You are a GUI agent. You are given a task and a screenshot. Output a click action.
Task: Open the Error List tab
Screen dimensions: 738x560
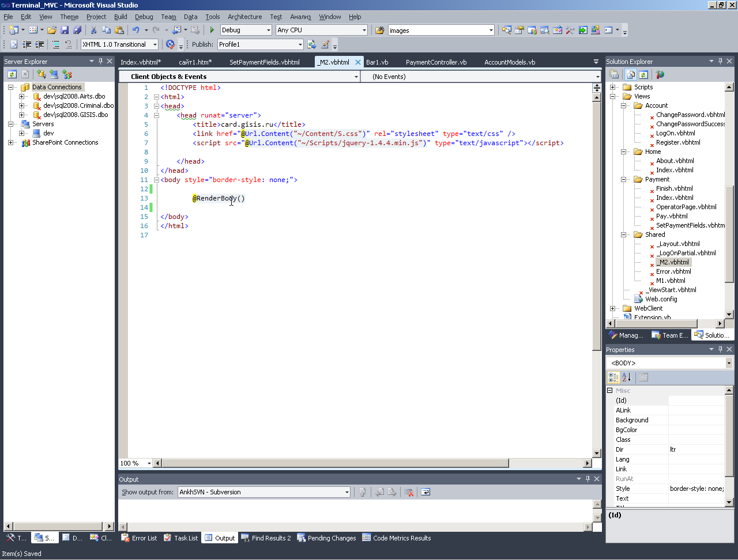point(139,538)
